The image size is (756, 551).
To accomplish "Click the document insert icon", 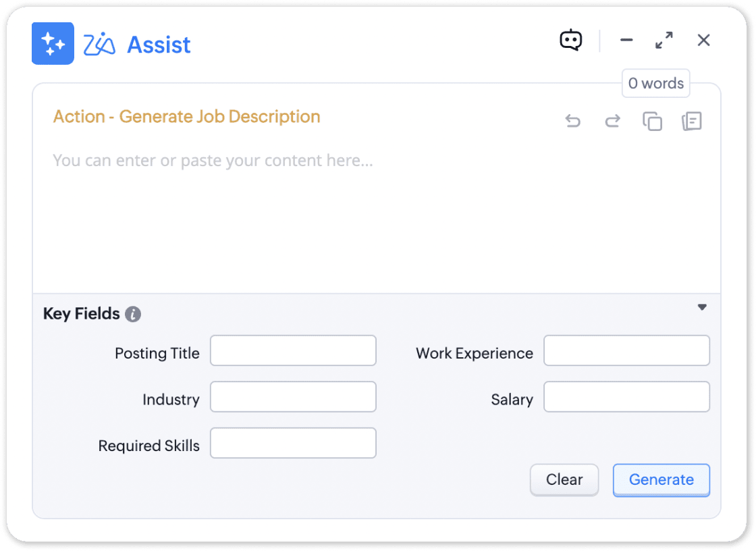I will point(692,121).
